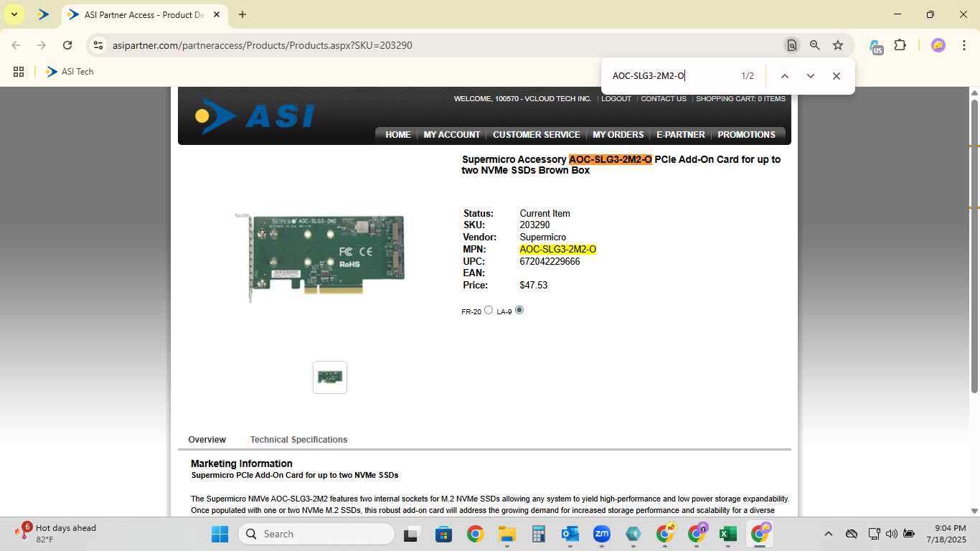
Task: Open the ASI Tech bookmark
Action: pyautogui.click(x=70, y=72)
